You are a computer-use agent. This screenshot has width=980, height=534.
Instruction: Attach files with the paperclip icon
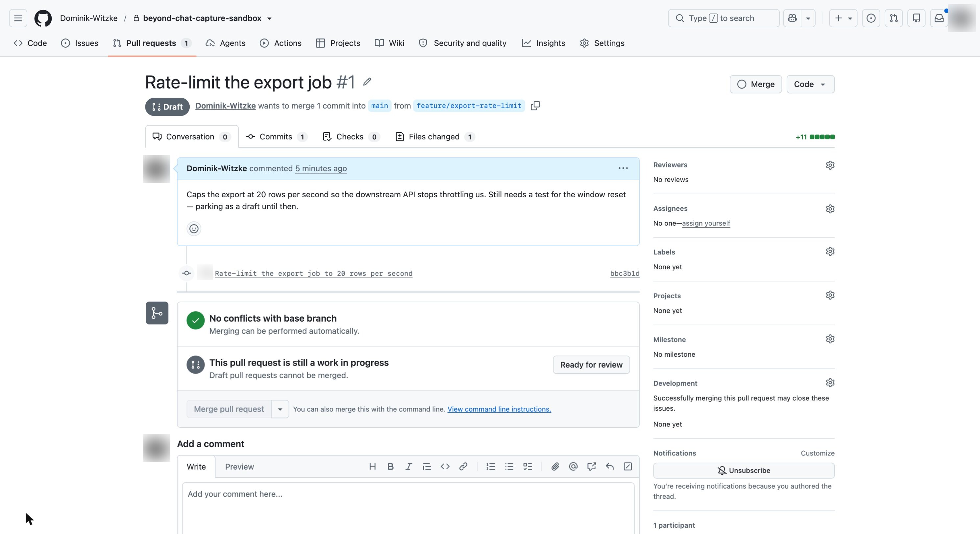(555, 467)
